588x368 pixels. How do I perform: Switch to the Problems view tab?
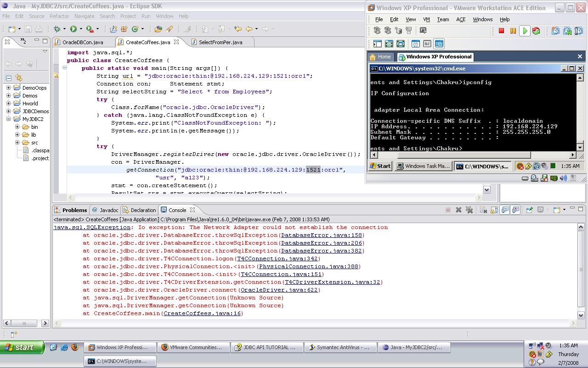(x=70, y=210)
